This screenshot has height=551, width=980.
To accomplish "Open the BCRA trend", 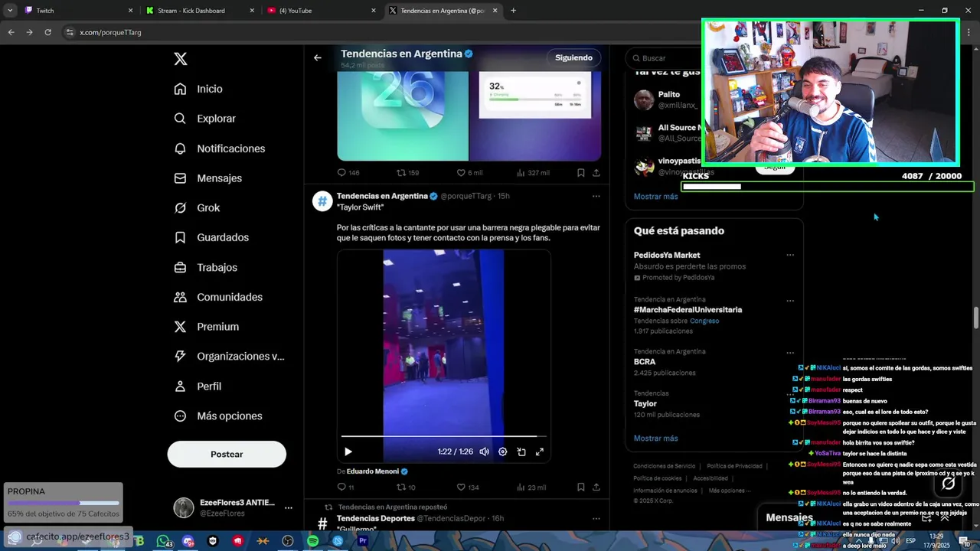I will 645,362.
